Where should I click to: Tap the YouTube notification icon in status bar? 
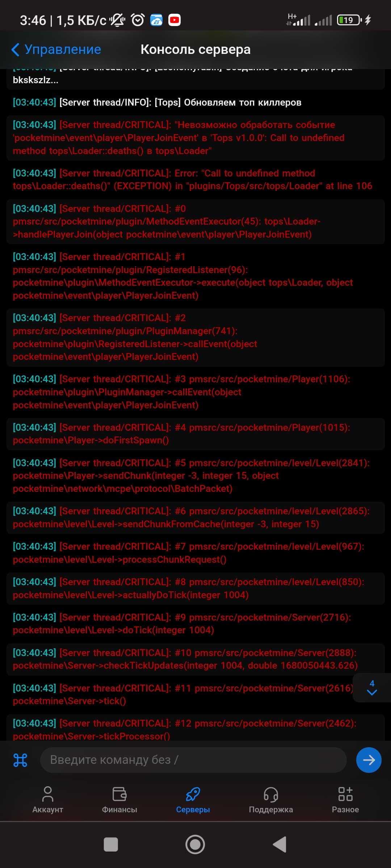(x=175, y=20)
